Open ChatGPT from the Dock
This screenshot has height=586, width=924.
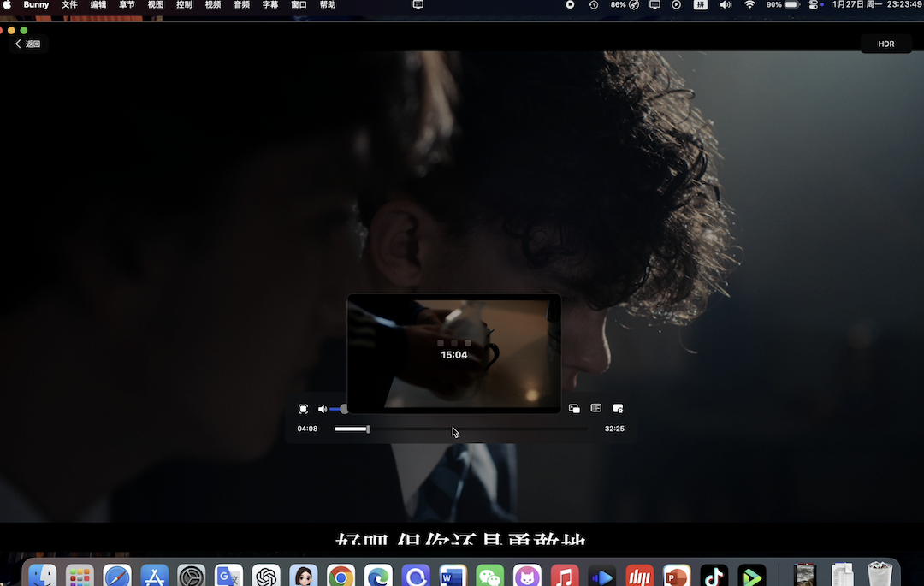click(x=266, y=576)
